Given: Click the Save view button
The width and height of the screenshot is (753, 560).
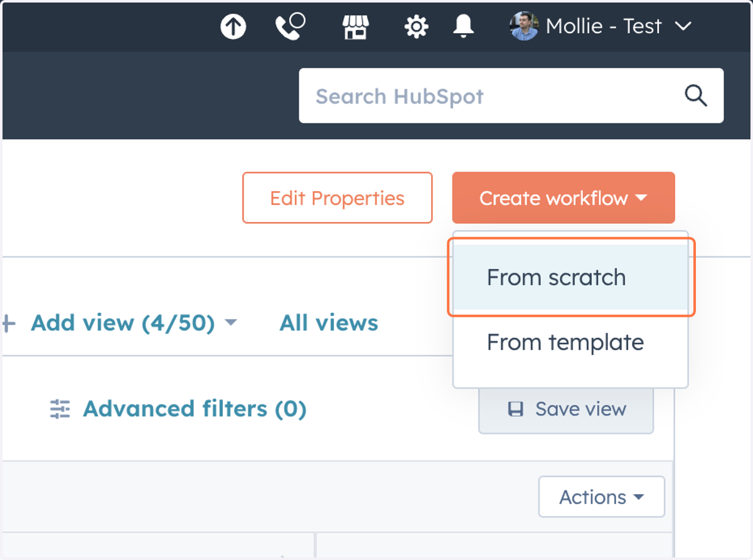Looking at the screenshot, I should [x=566, y=409].
